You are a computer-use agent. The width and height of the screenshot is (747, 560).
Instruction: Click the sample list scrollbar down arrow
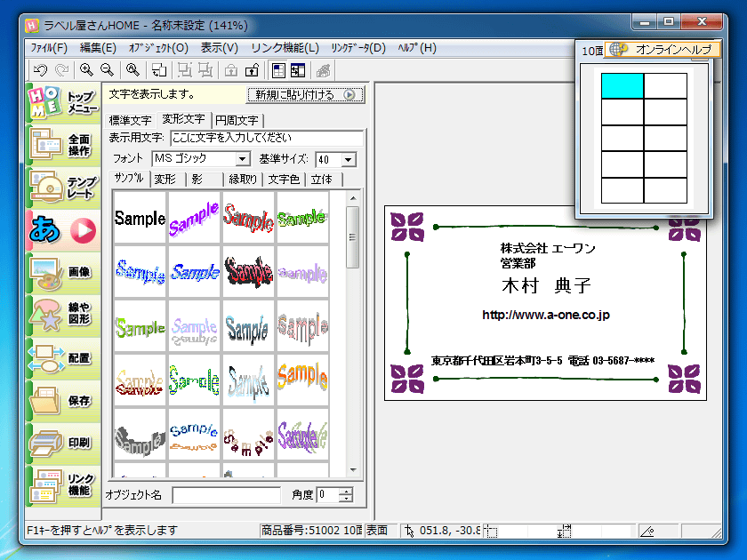[353, 470]
